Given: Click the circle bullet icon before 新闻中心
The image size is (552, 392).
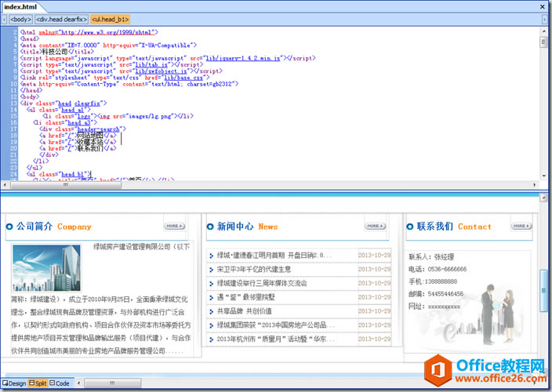Looking at the screenshot, I should click(210, 227).
